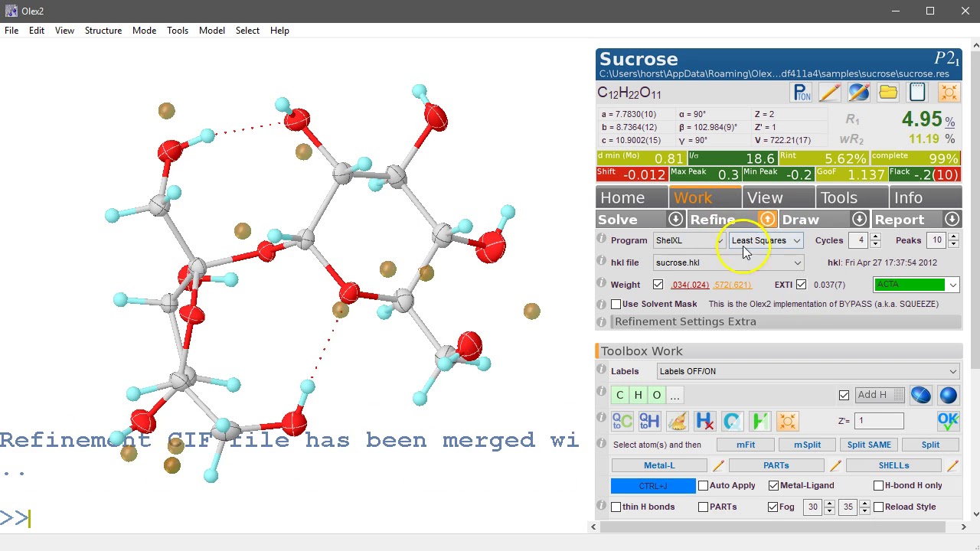980x551 pixels.
Task: Select hydrogen element H button
Action: [x=639, y=395]
